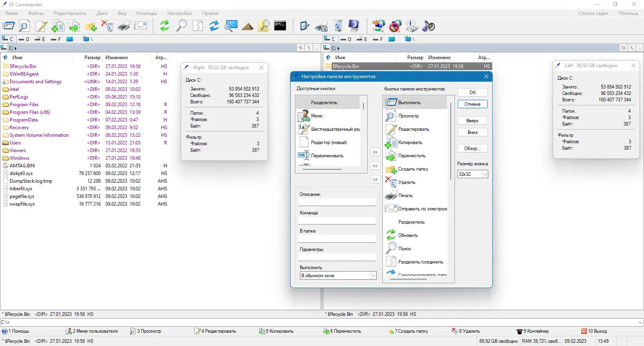The height and width of the screenshot is (346, 644).
Task: Open the 'Настройки' menu
Action: click(180, 13)
